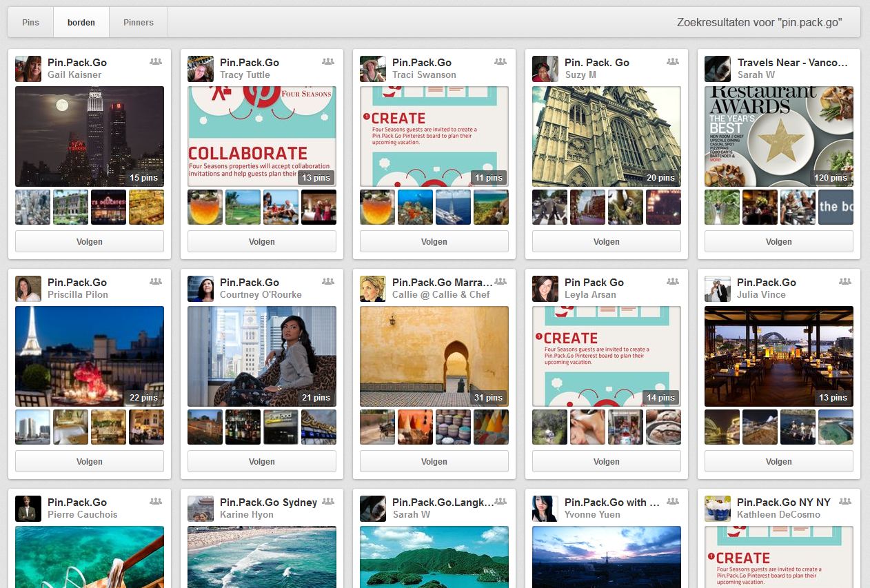
Task: Click the "22 pins" count label
Action: coord(144,398)
